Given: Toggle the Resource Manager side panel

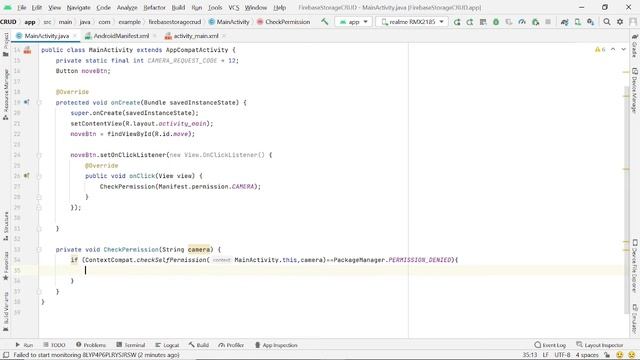Looking at the screenshot, I should (6, 95).
